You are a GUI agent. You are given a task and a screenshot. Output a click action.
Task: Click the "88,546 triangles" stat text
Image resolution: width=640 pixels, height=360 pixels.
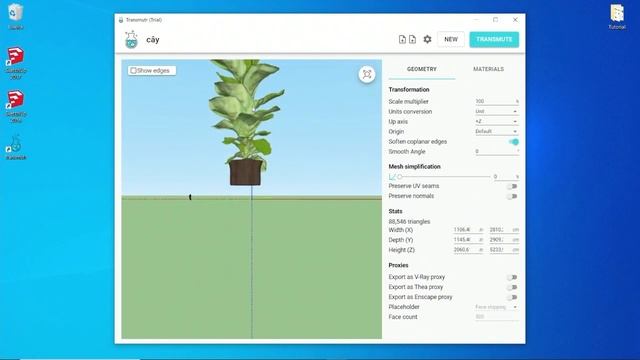pos(409,222)
